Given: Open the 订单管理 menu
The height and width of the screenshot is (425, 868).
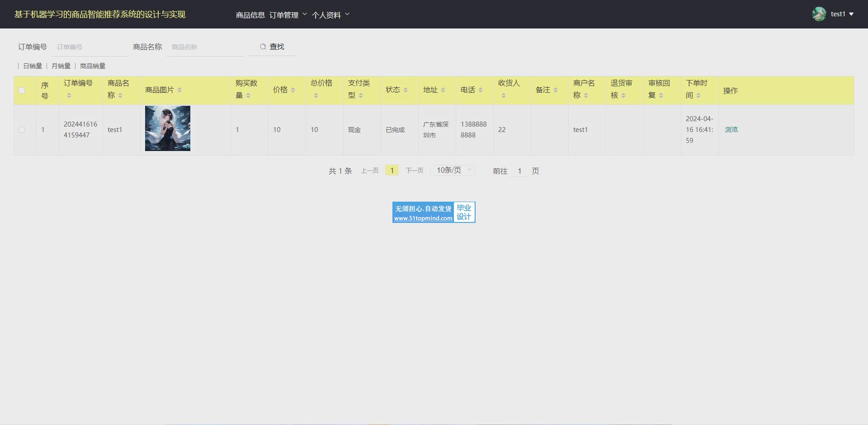Looking at the screenshot, I should [284, 15].
